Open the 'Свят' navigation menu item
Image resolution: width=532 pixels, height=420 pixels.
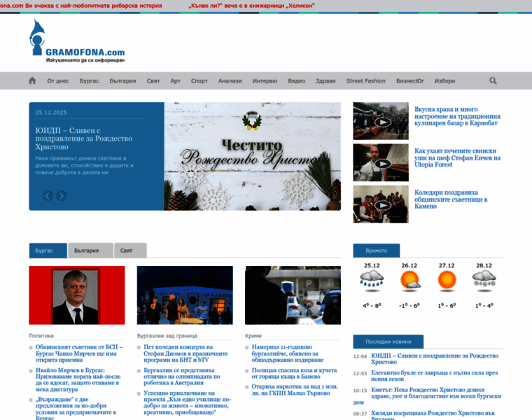pyautogui.click(x=153, y=80)
